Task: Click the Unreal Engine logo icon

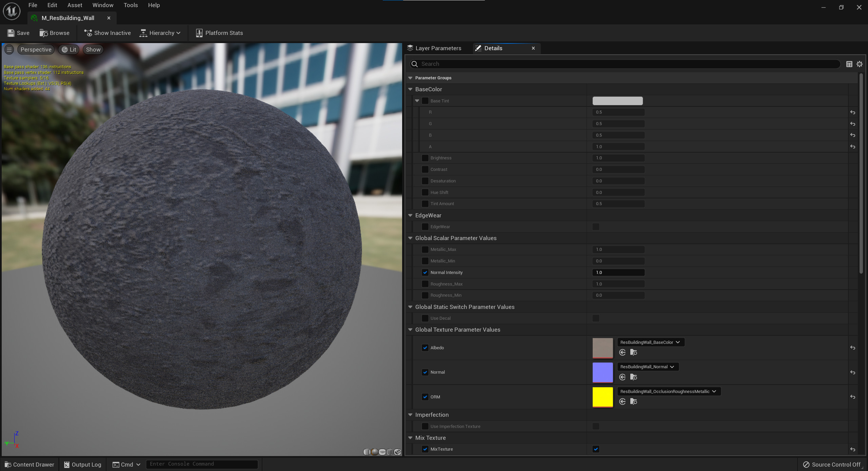Action: (x=12, y=11)
